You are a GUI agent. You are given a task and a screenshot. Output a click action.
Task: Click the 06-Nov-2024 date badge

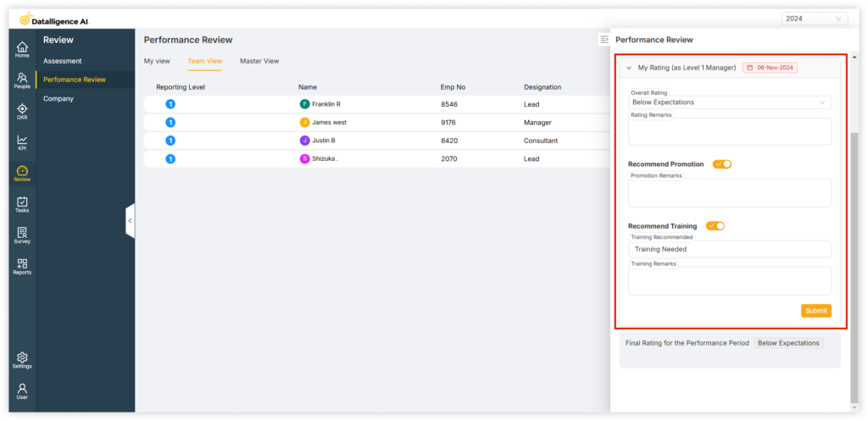[x=770, y=68]
